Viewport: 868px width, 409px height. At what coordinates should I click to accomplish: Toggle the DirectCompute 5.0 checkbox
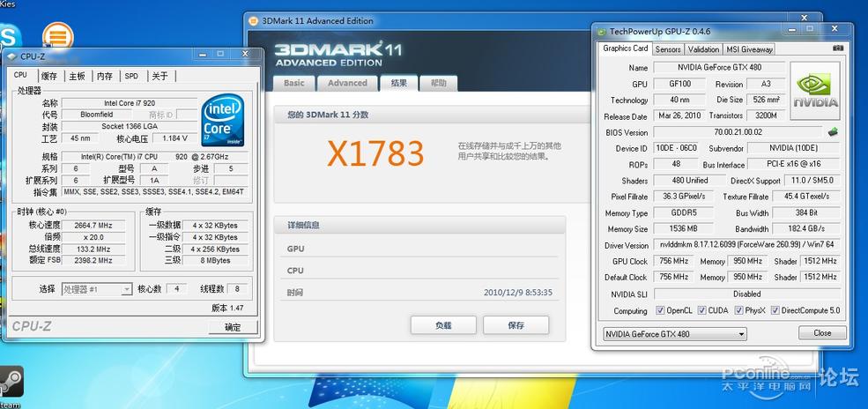click(x=775, y=310)
